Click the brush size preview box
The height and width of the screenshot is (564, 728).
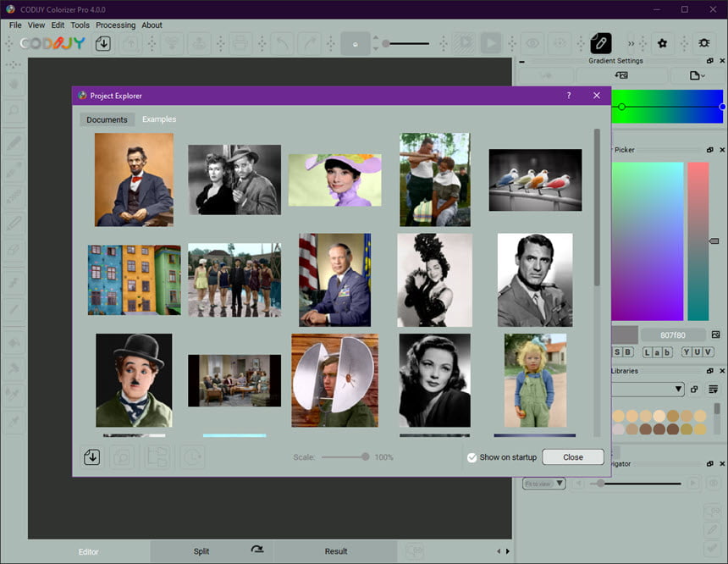point(356,44)
